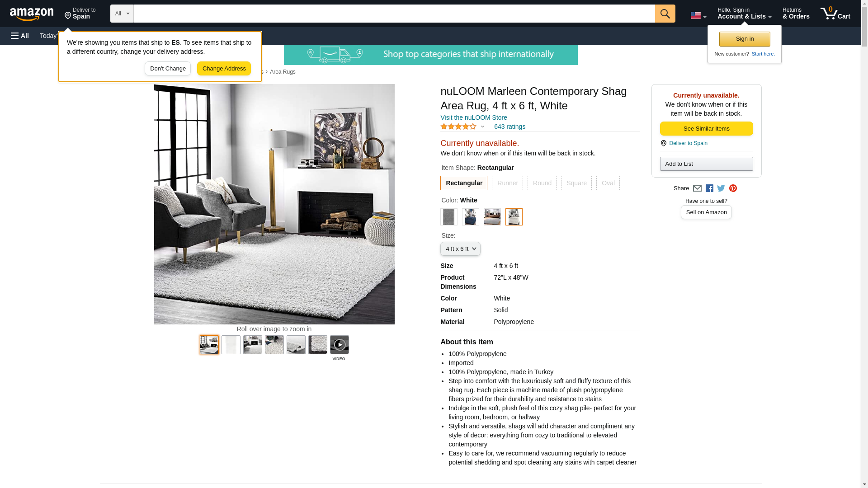Select the Runner item shape
This screenshot has height=488, width=868.
coord(507,183)
